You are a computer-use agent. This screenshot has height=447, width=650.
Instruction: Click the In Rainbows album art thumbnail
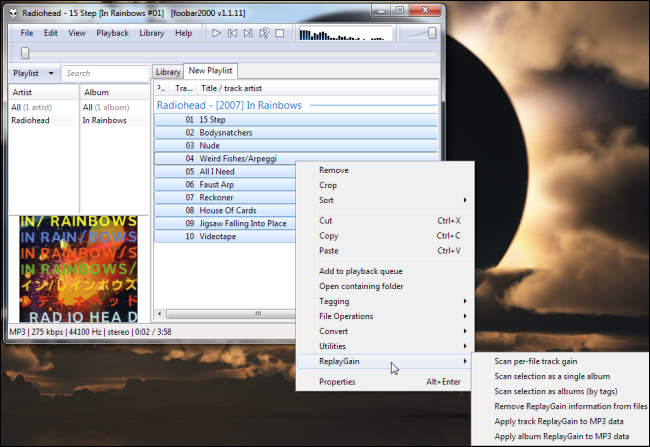tap(78, 269)
